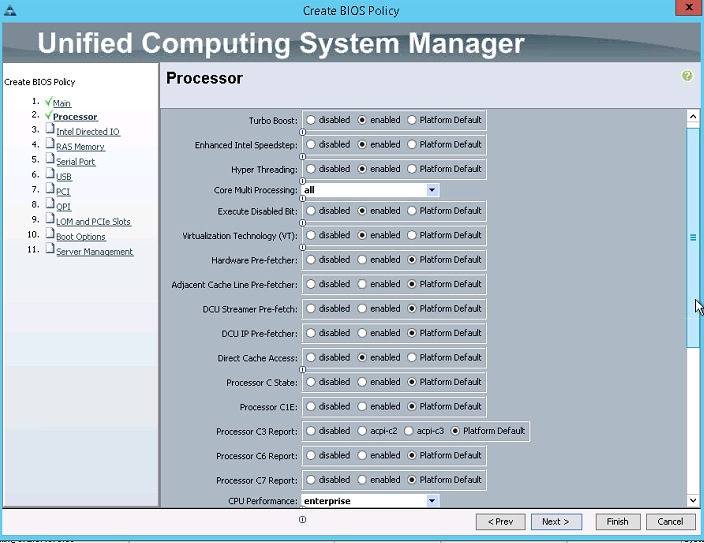
Task: Close the Create BIOS Policy window
Action: coord(689,8)
